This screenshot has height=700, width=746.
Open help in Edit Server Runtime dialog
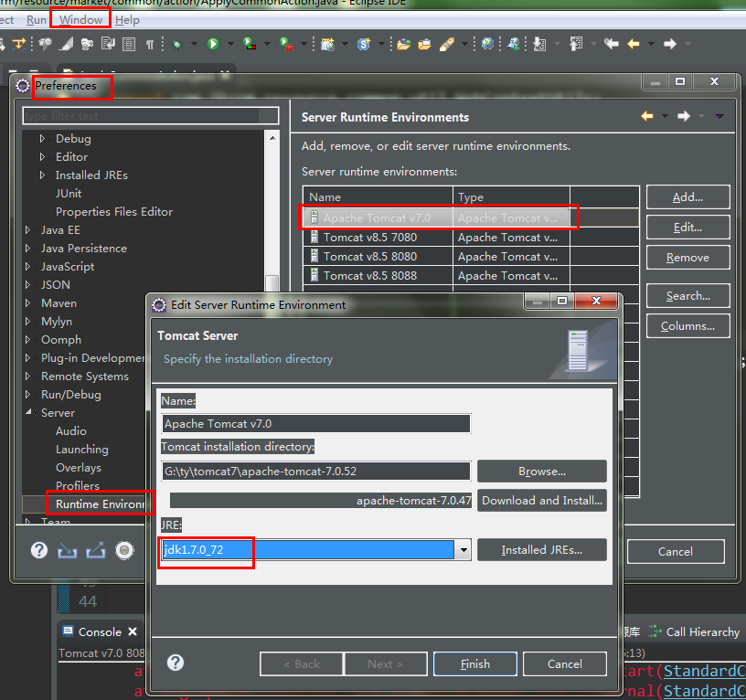pos(176,663)
